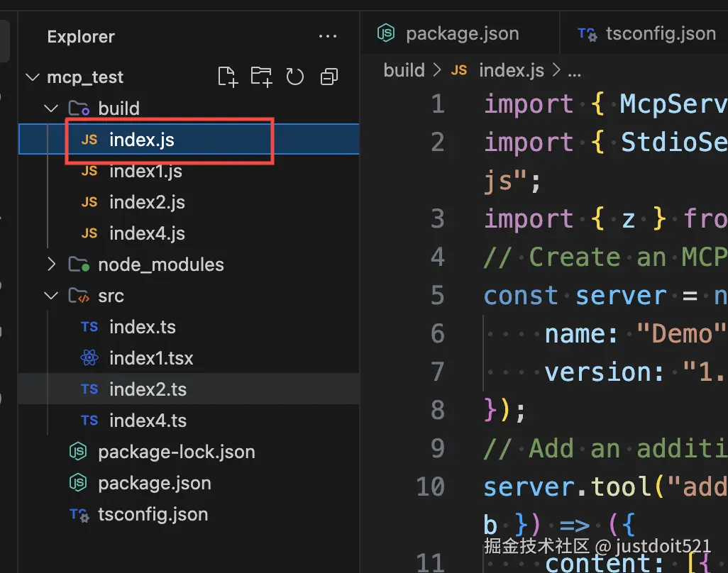Open package-lock.json in Explorer

[x=189, y=452]
